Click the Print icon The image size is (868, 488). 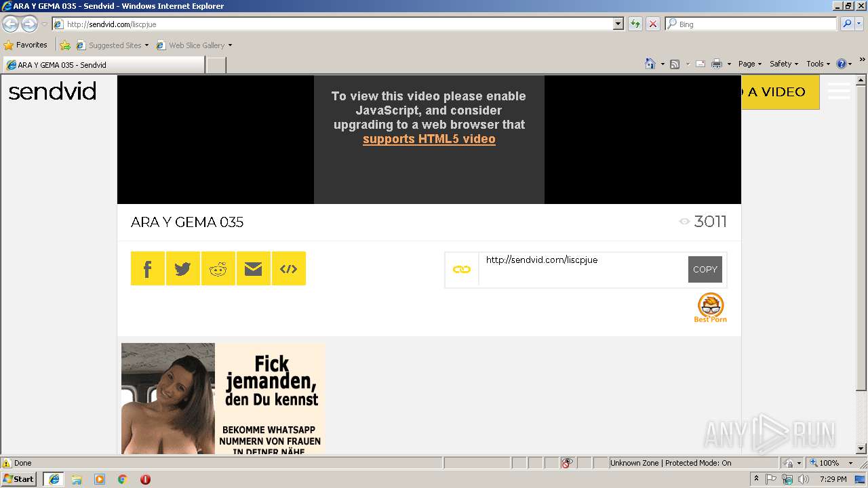click(x=717, y=64)
